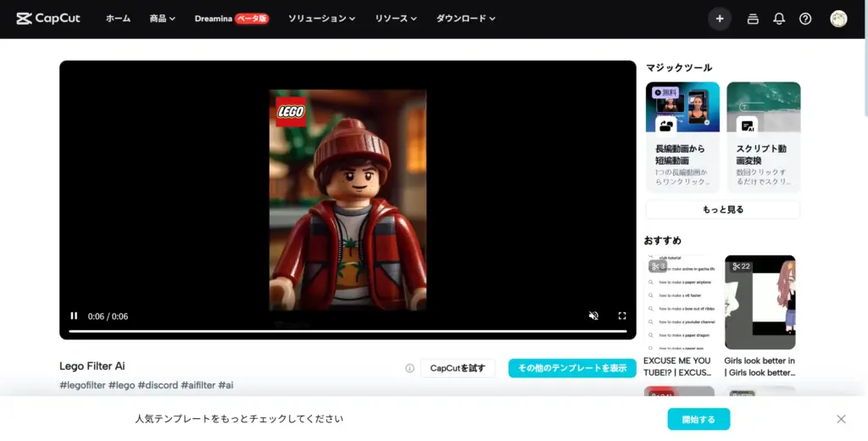
Task: Click #legofilter hashtag
Action: point(82,385)
